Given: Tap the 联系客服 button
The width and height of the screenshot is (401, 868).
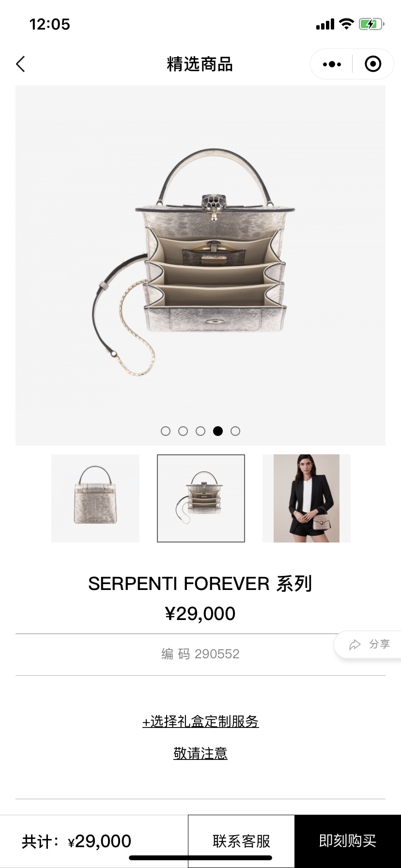Looking at the screenshot, I should pyautogui.click(x=241, y=841).
